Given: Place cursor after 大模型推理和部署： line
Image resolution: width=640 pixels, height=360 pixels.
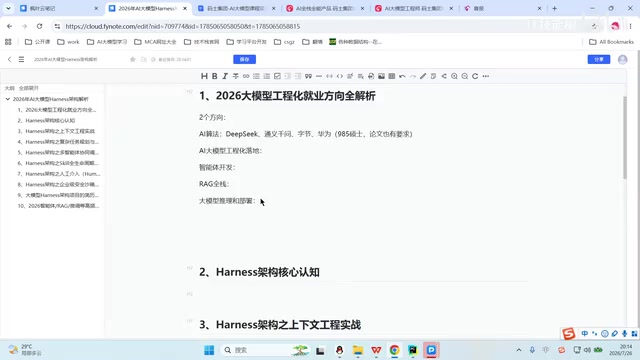Looking at the screenshot, I should (x=257, y=201).
